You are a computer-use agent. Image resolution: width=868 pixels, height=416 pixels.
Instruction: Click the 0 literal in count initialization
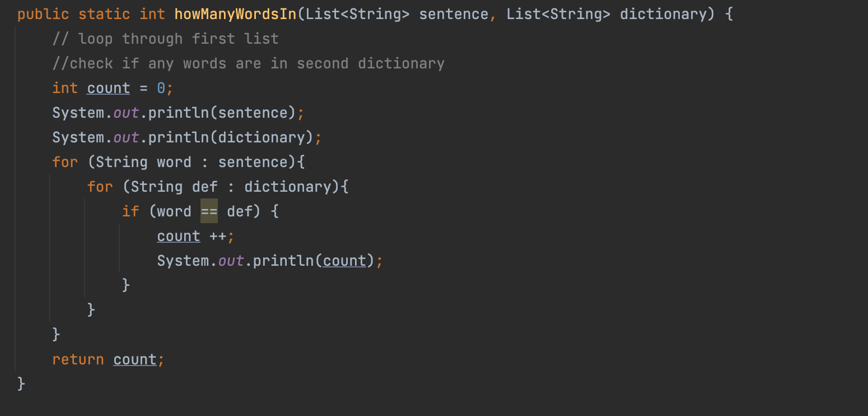[161, 88]
